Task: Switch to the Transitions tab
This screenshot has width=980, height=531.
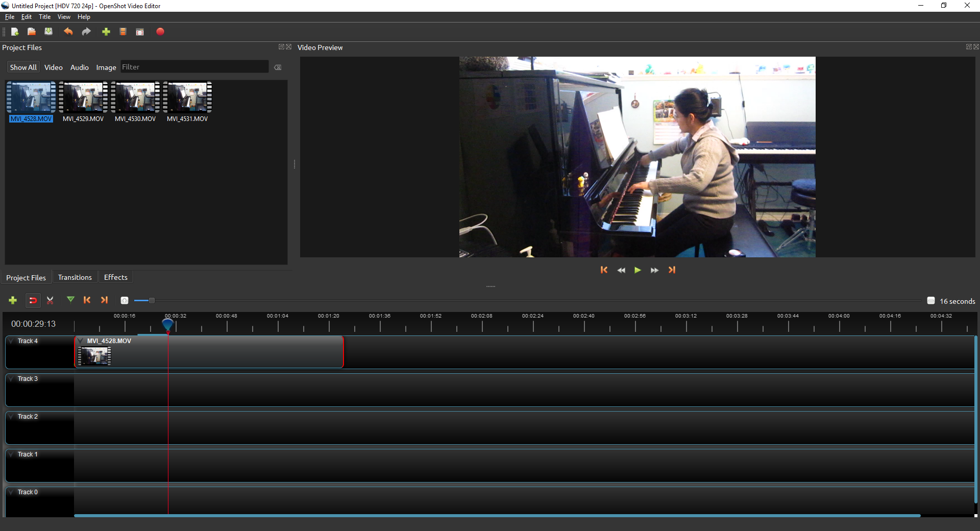Action: (75, 277)
